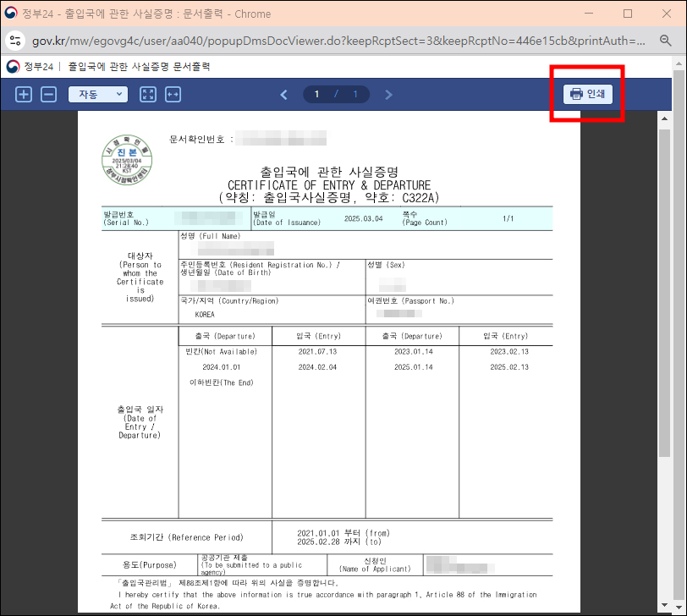This screenshot has height=616, width=687.
Task: Click entry date 2025.02.13
Action: coord(509,367)
